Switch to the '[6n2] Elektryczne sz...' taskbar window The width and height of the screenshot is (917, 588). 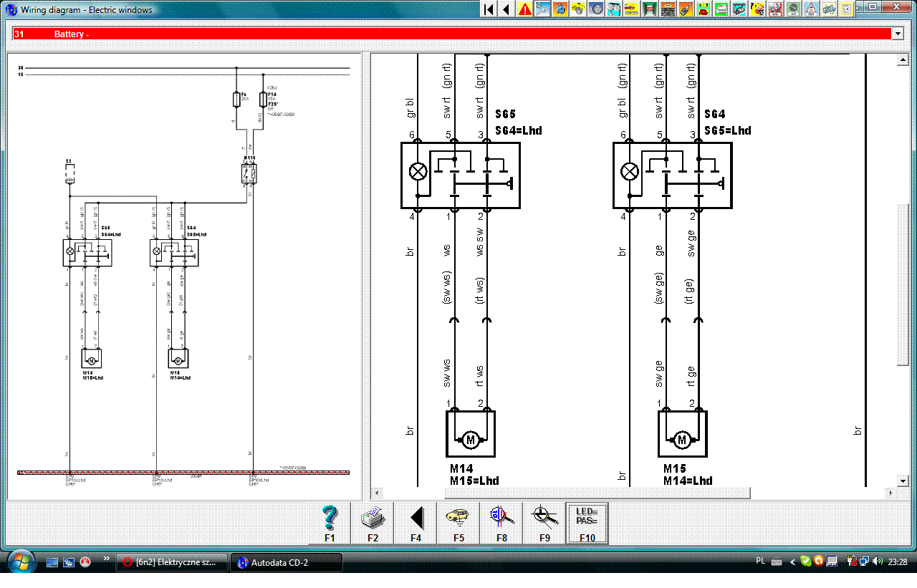point(172,562)
